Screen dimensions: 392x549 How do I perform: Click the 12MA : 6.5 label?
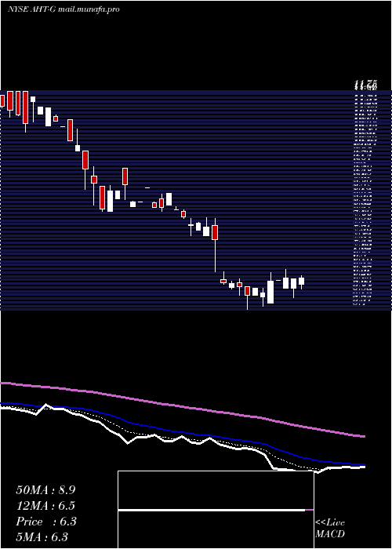(45, 506)
